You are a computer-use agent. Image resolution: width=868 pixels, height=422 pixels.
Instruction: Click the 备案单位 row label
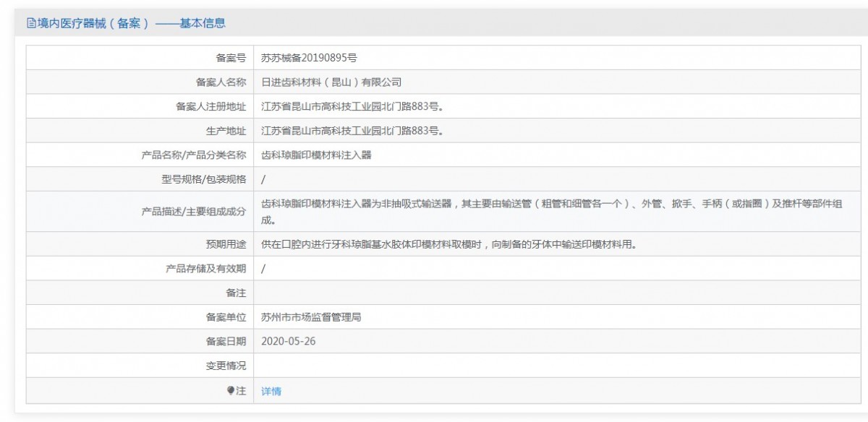226,317
